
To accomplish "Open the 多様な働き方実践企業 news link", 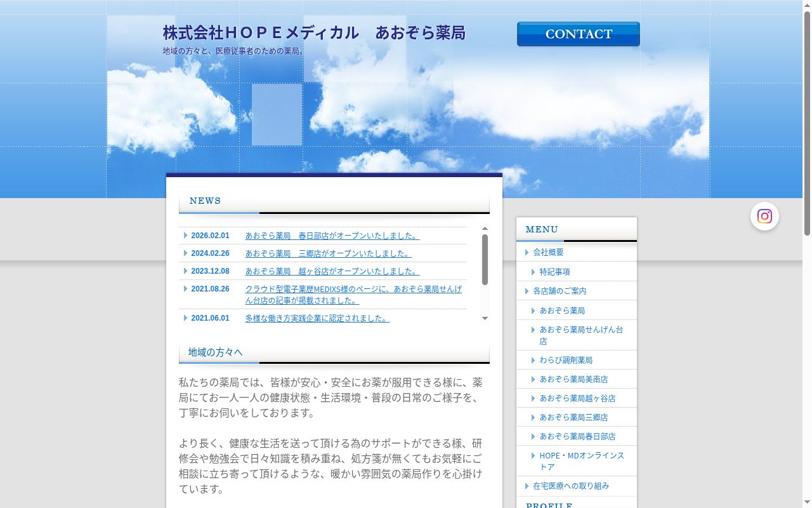I will [317, 318].
